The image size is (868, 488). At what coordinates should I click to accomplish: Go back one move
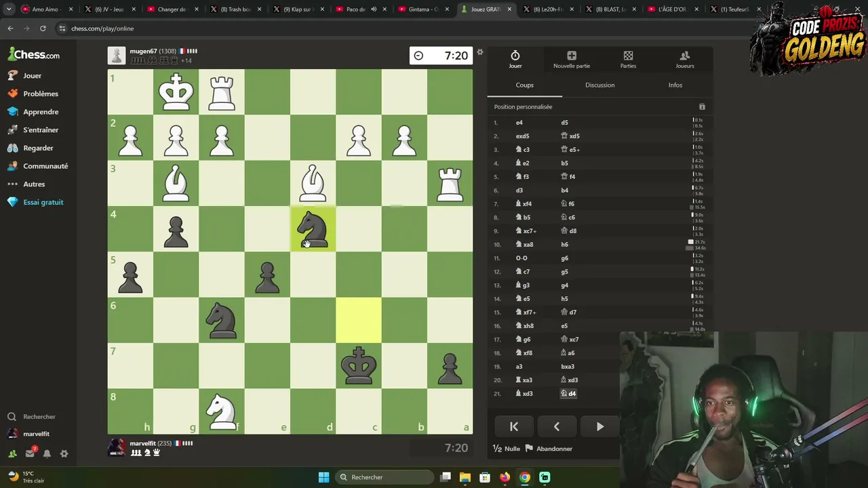point(557,427)
